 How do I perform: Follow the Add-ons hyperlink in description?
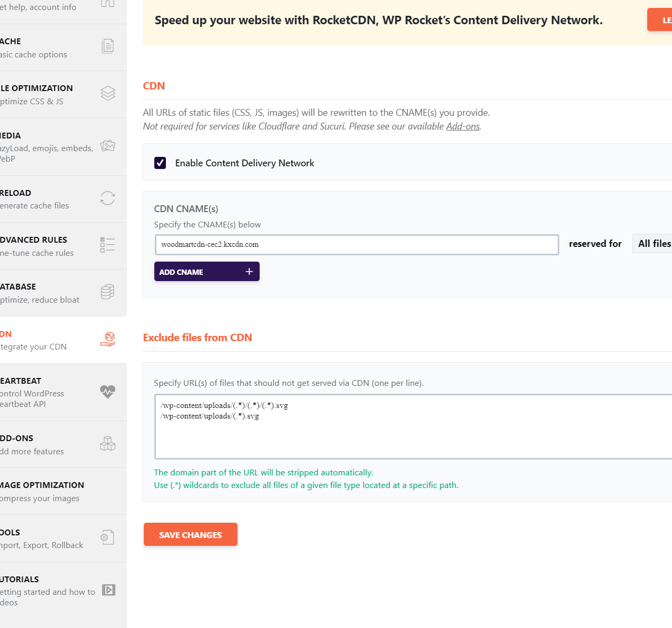coord(462,126)
